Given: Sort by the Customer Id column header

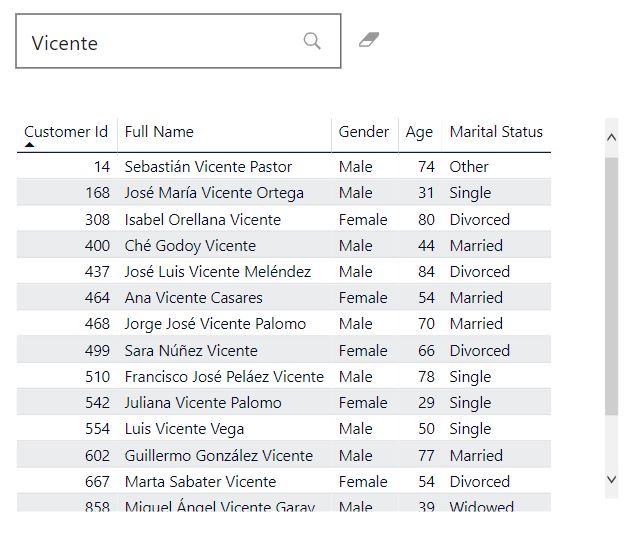Looking at the screenshot, I should [x=66, y=132].
